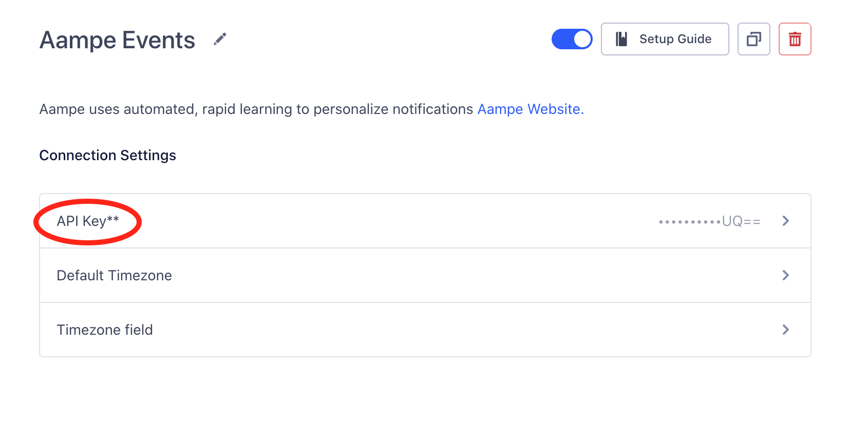This screenshot has width=868, height=422.
Task: Click the book icon in Setup Guide button
Action: pos(621,39)
